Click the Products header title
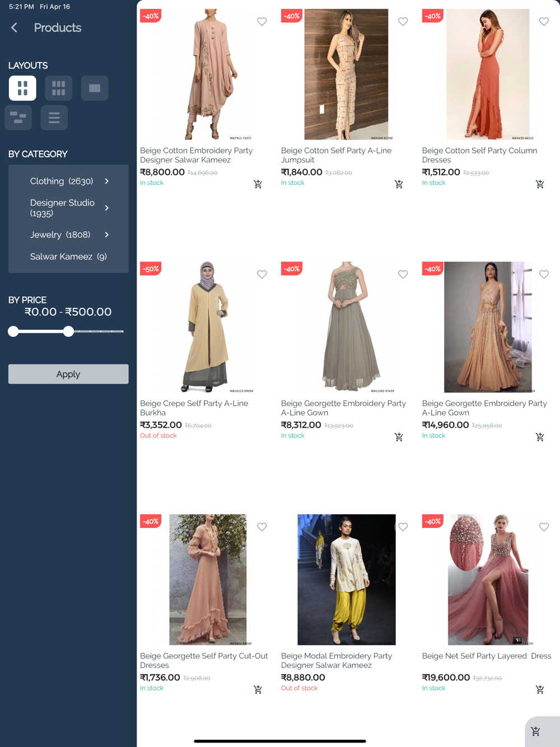The height and width of the screenshot is (747, 560). (x=58, y=27)
